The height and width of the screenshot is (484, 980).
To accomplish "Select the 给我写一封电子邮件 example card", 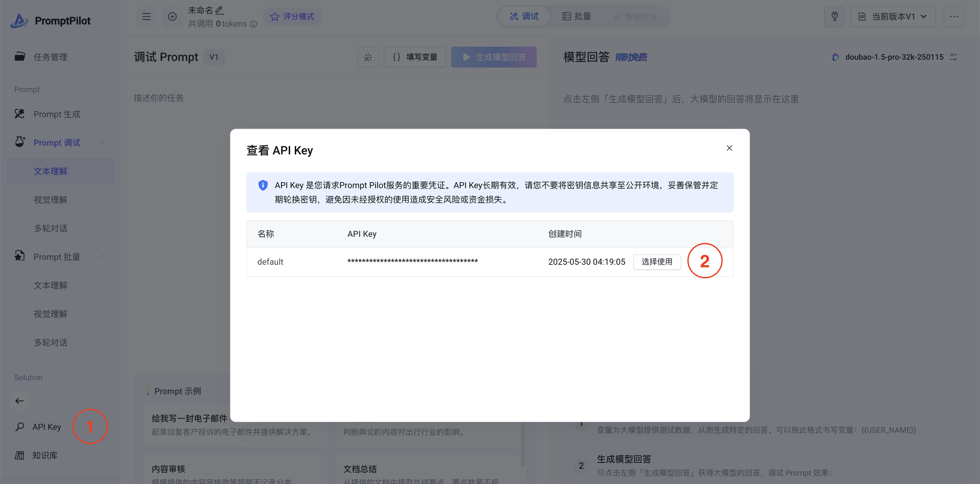I will [x=236, y=425].
